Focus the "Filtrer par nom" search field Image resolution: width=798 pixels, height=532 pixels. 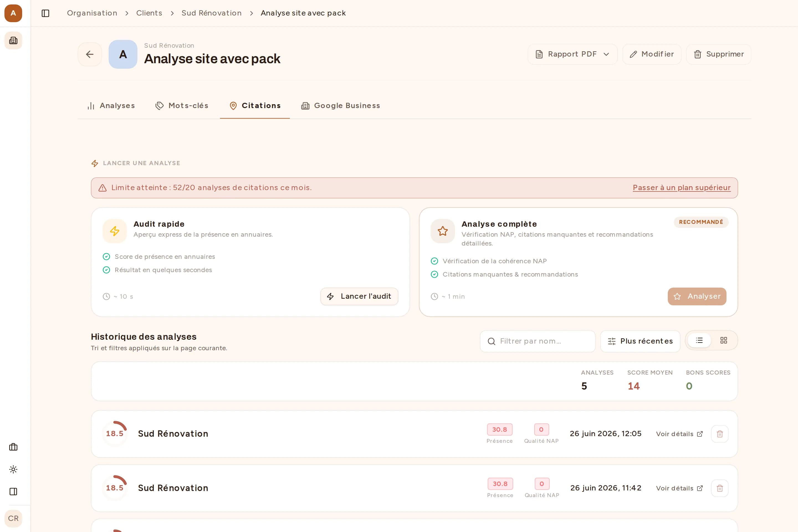pos(538,341)
